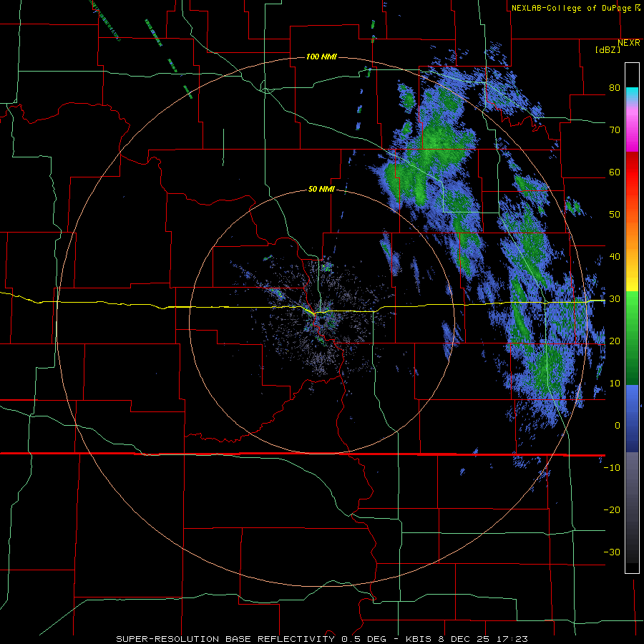The height and width of the screenshot is (644, 644).
Task: Click the 10 value on dBZ scale
Action: [x=615, y=384]
